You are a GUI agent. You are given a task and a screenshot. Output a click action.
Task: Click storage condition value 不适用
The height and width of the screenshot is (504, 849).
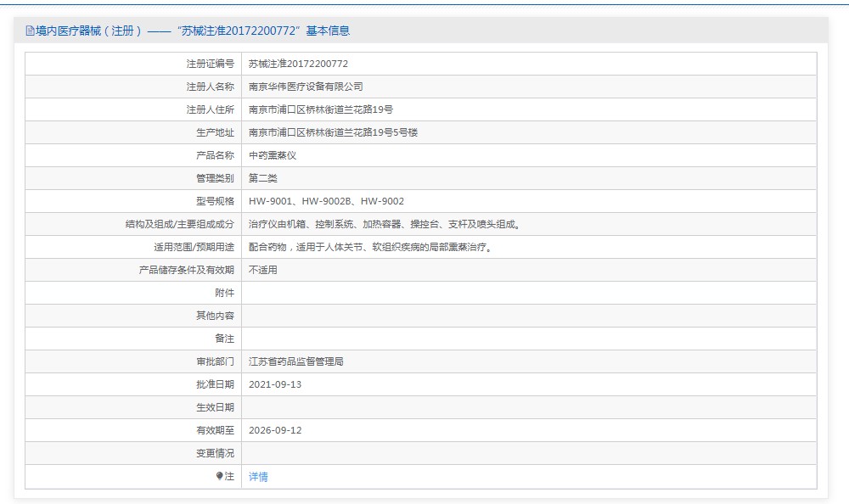pos(263,270)
